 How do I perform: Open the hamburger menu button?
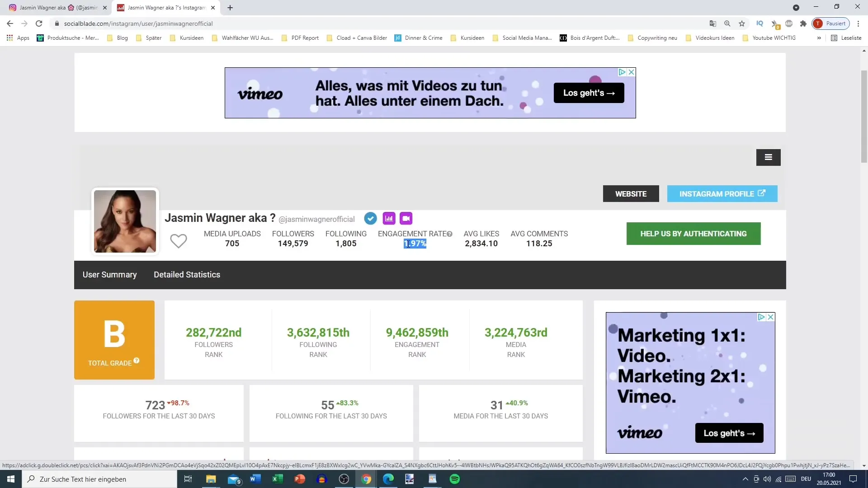[768, 157]
